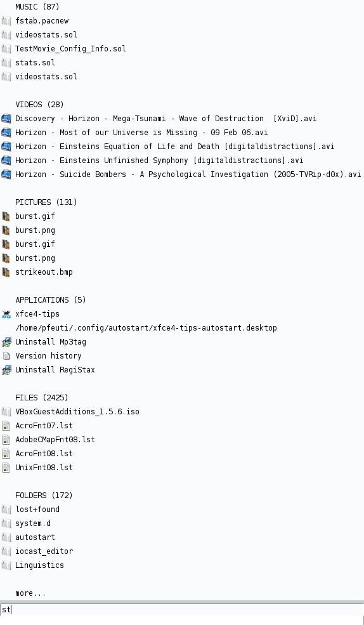
Task: Click the Mega-Tsunami video file icon
Action: tap(6, 119)
